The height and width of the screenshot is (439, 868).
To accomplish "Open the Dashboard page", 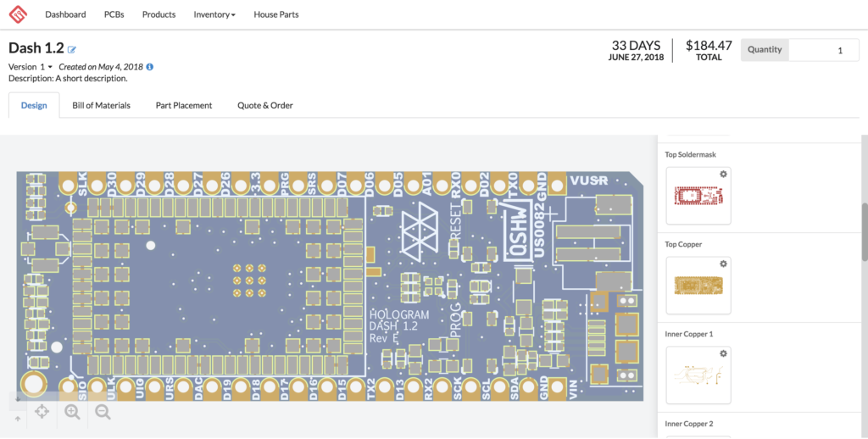I will tap(65, 14).
